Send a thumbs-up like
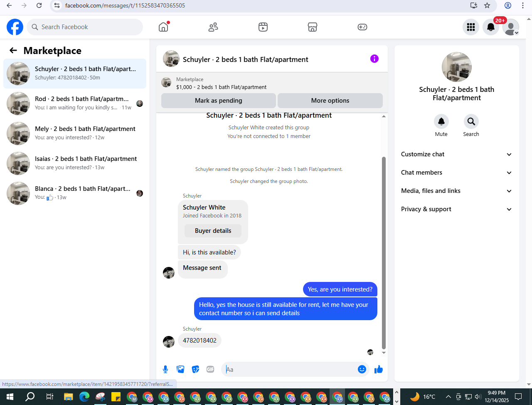This screenshot has width=532, height=405. 379,369
